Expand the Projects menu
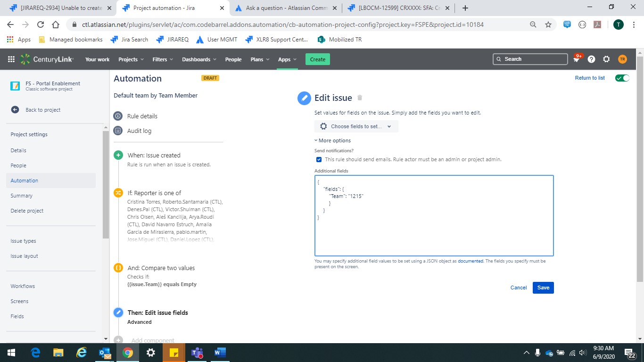Image resolution: width=644 pixels, height=362 pixels. pos(131,59)
